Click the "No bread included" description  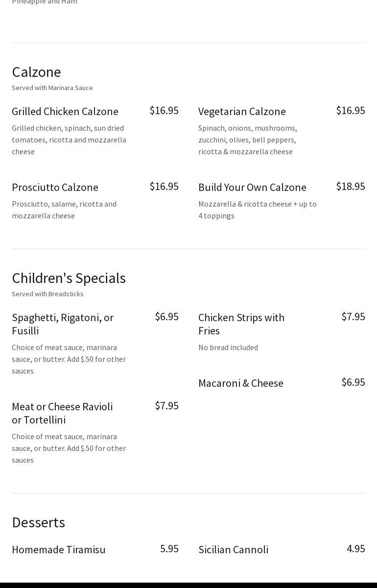(x=228, y=348)
